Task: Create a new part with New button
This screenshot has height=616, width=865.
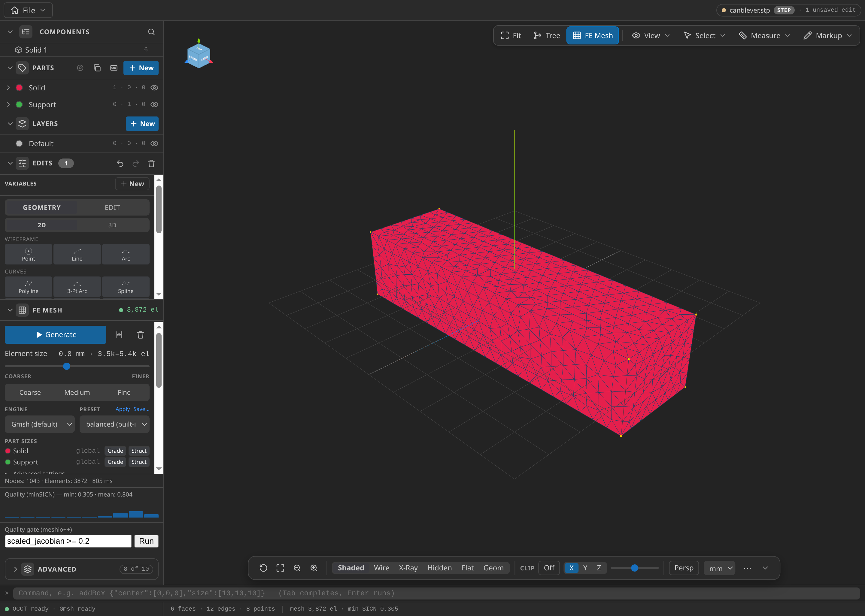Action: tap(141, 68)
